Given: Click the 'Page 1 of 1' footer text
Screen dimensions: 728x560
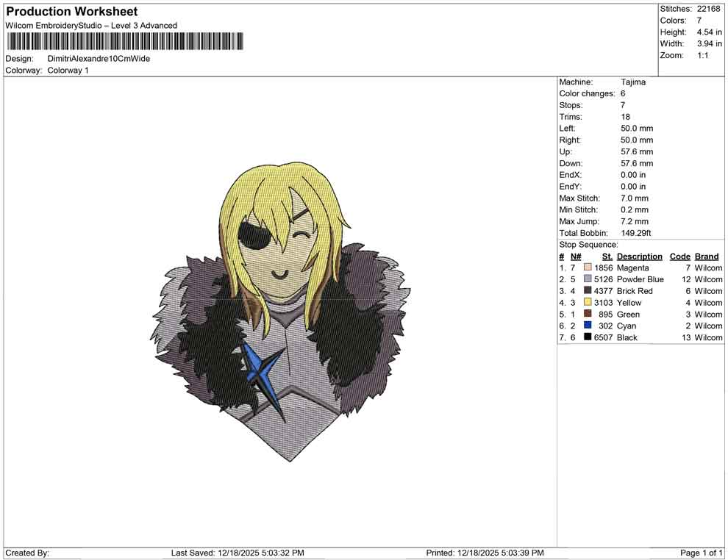Looking at the screenshot, I should 701,553.
